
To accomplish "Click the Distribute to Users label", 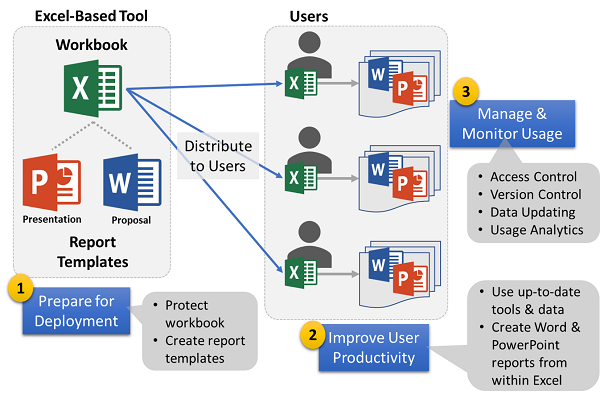I will (x=218, y=156).
